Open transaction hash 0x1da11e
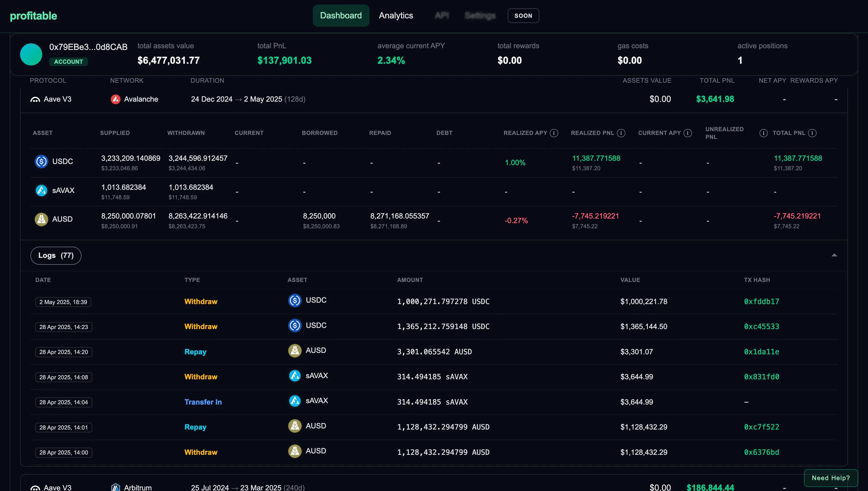This screenshot has width=868, height=491. 762,352
